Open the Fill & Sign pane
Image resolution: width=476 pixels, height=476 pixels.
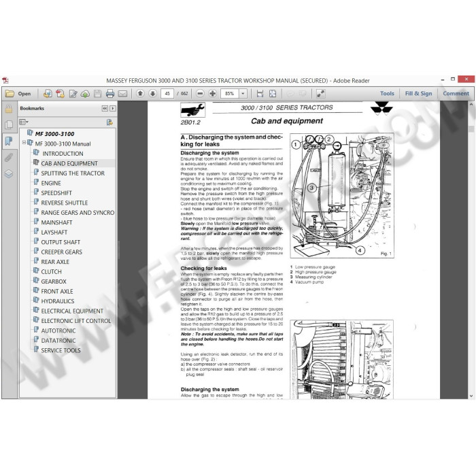coord(418,94)
